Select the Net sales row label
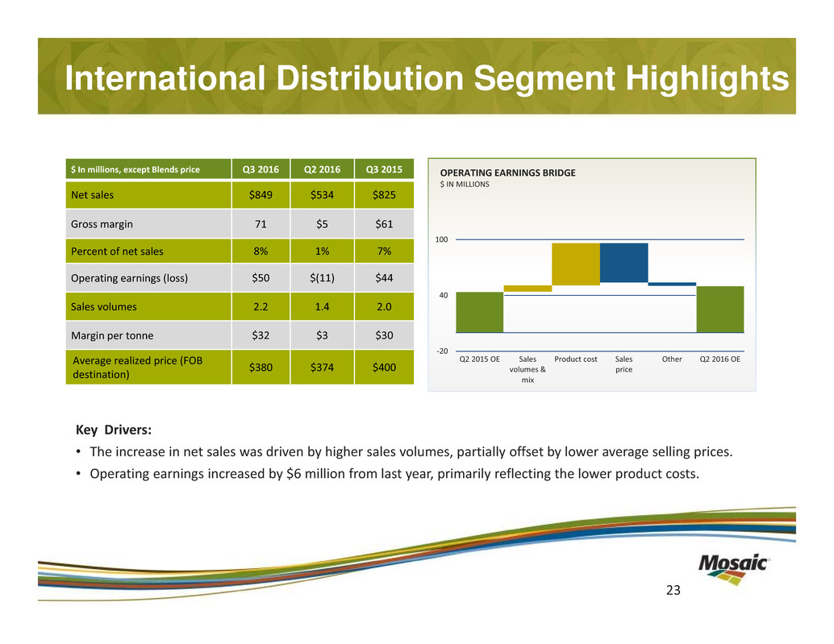Image resolution: width=834 pixels, height=644 pixels. point(98,194)
